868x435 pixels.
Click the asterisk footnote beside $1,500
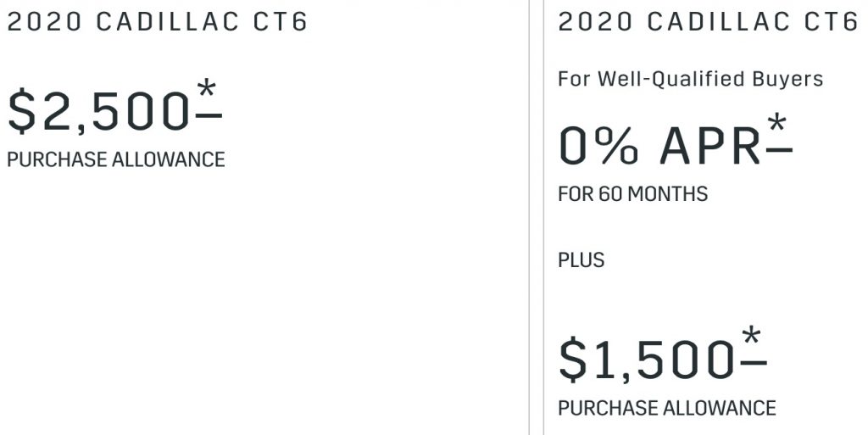[x=752, y=336]
